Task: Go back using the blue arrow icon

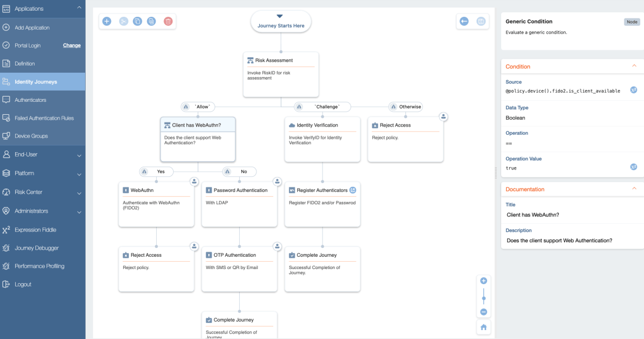Action: pos(463,21)
